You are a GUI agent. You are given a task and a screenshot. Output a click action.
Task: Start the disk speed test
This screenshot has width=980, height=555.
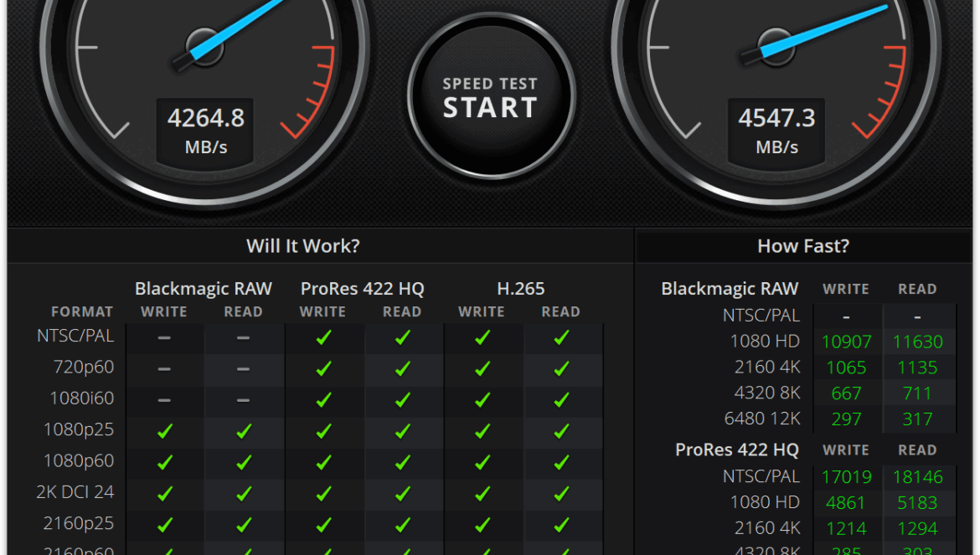(491, 96)
